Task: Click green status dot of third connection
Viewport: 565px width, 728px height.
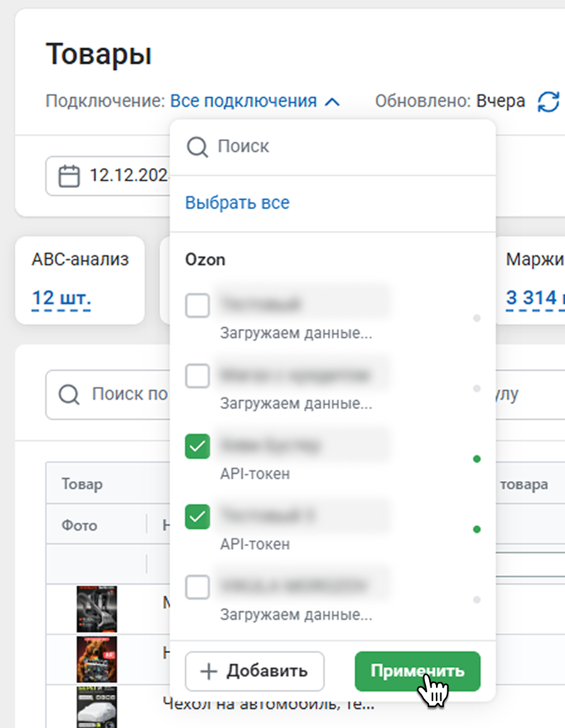Action: point(476,460)
